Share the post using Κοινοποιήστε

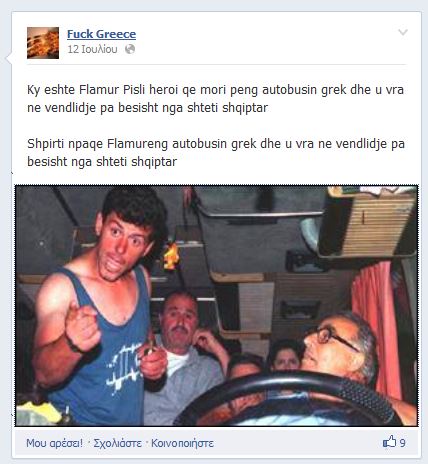pyautogui.click(x=182, y=443)
